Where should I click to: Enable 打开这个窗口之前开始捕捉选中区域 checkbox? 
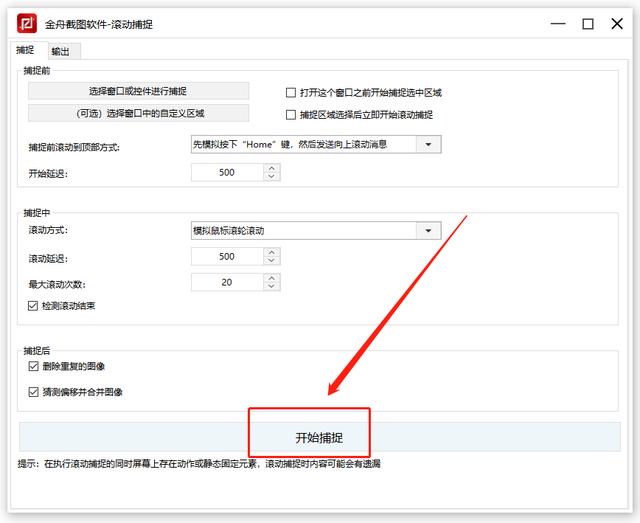click(291, 93)
